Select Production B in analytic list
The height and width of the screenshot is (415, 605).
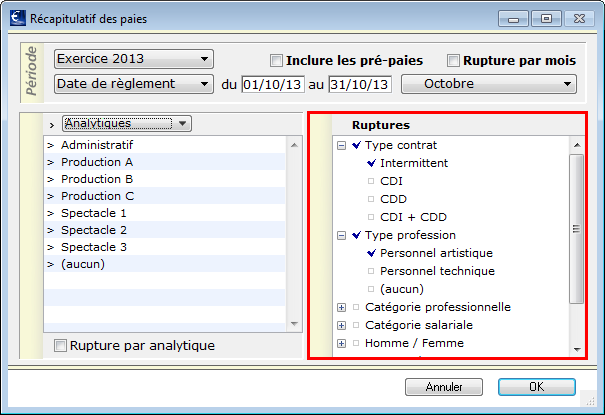click(165, 179)
